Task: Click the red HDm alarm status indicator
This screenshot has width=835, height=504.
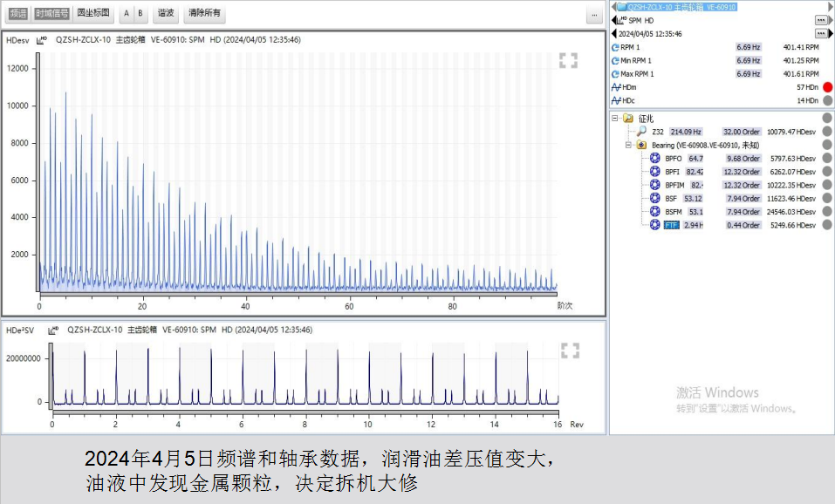Action: tap(827, 87)
